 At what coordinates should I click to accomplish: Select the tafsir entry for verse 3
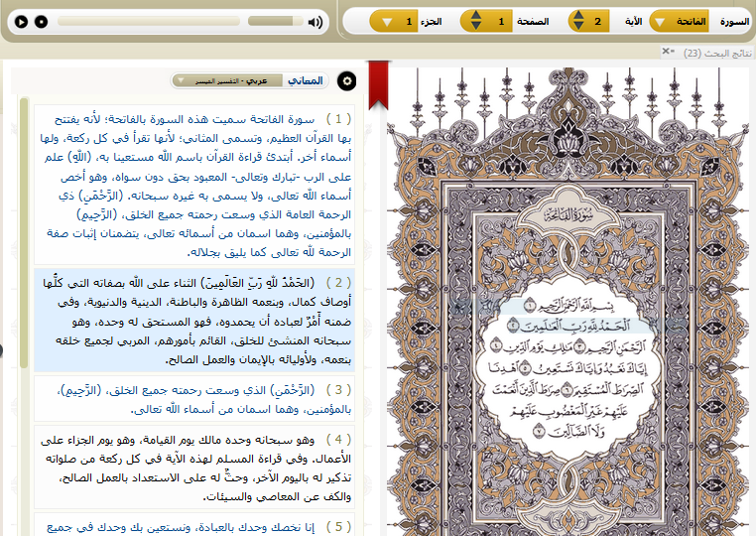[194, 399]
